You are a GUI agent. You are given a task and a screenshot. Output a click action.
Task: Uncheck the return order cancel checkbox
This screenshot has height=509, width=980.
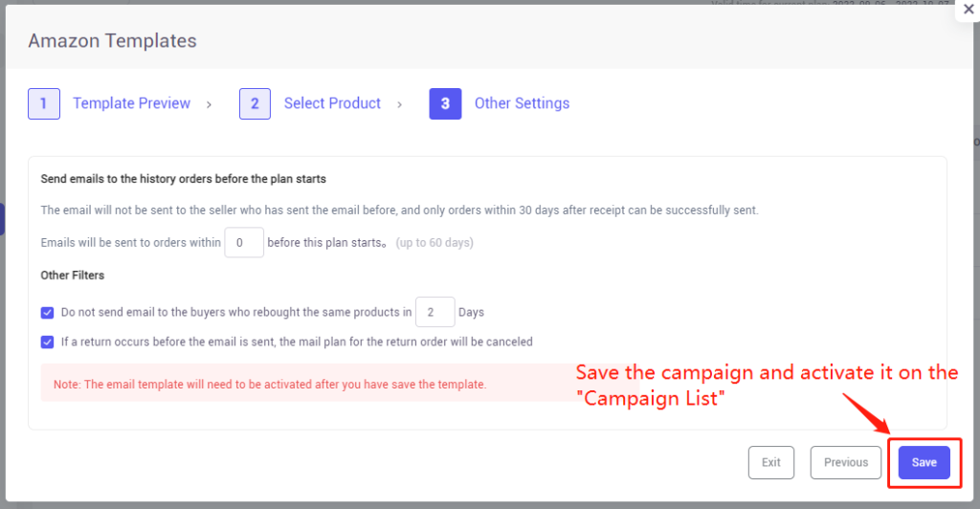pyautogui.click(x=48, y=343)
